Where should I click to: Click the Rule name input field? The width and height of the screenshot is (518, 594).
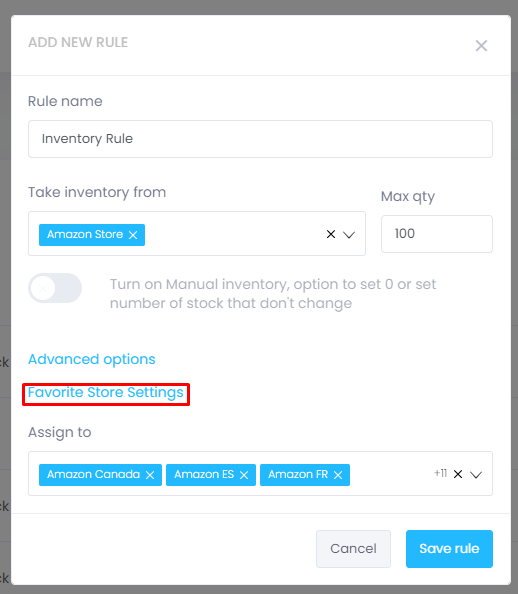[260, 139]
